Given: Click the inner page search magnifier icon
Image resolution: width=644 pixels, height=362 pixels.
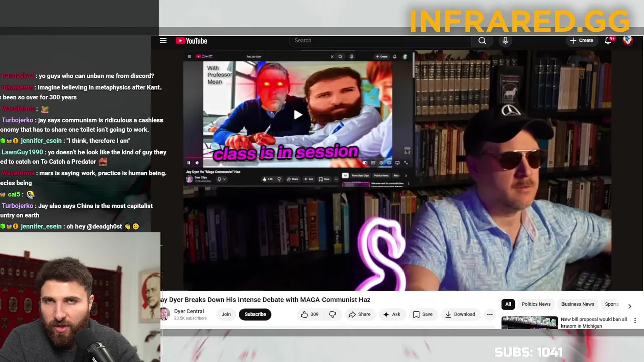Looking at the screenshot, I should point(340,57).
